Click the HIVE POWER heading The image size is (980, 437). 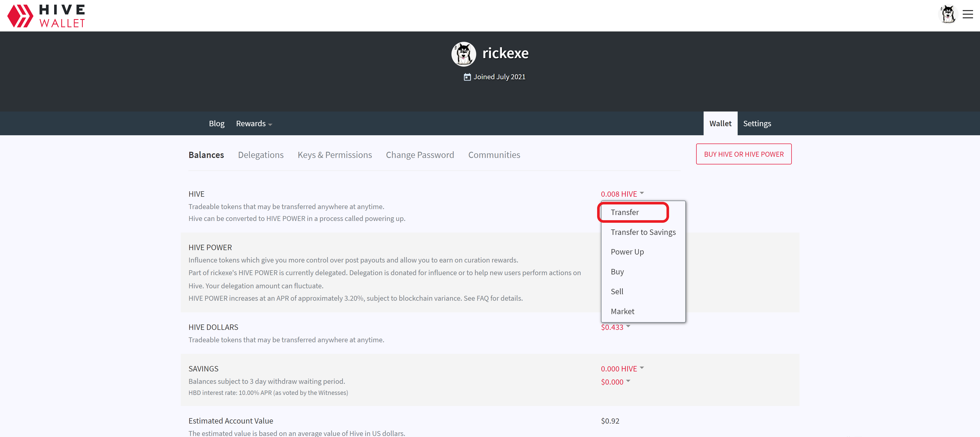210,248
